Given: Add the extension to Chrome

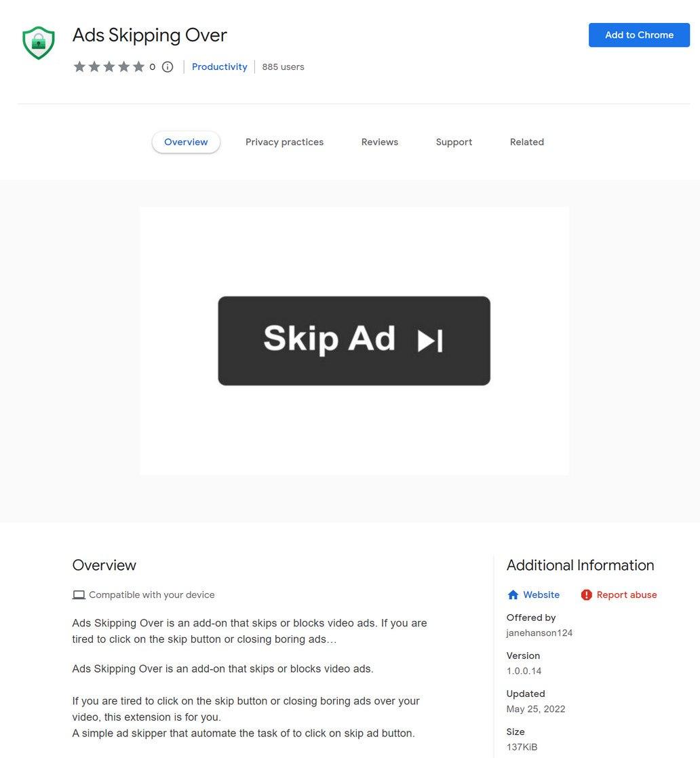Looking at the screenshot, I should click(x=639, y=35).
